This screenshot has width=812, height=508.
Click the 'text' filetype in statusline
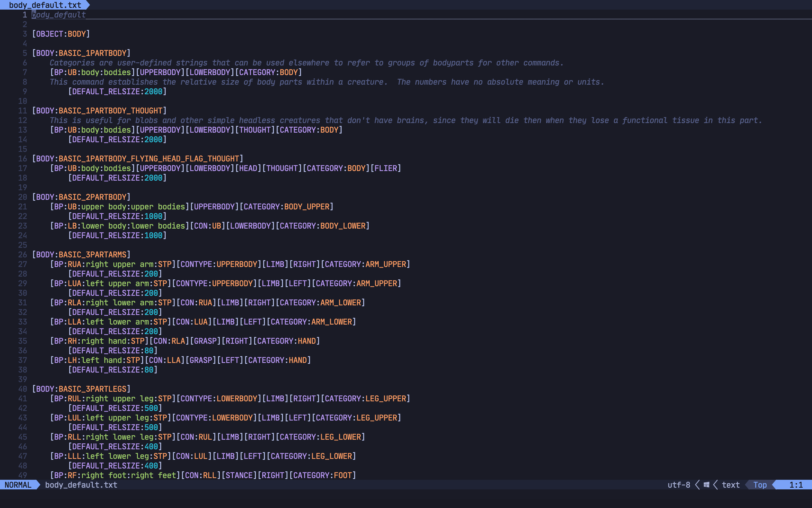coord(731,485)
